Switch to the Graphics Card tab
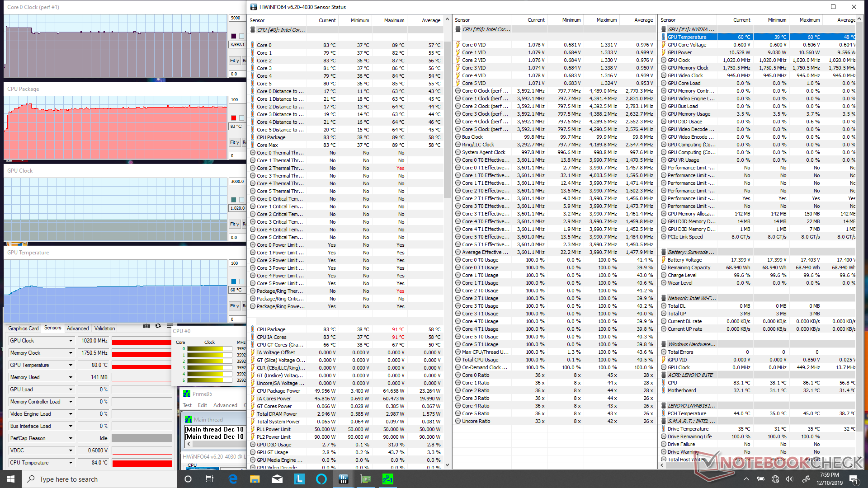868x488 pixels. 23,328
